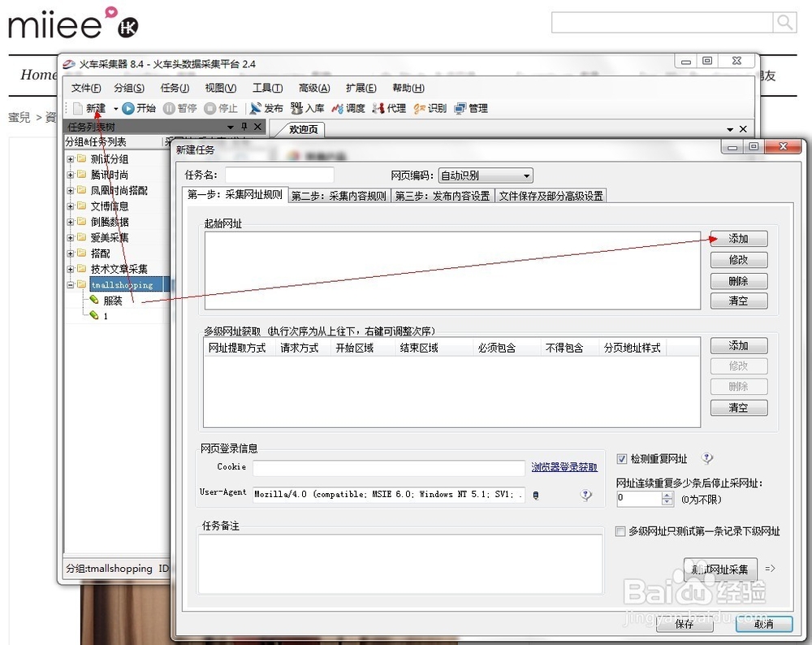This screenshot has width=812, height=645.
Task: Pin the 任务列表树 panel
Action: (244, 127)
